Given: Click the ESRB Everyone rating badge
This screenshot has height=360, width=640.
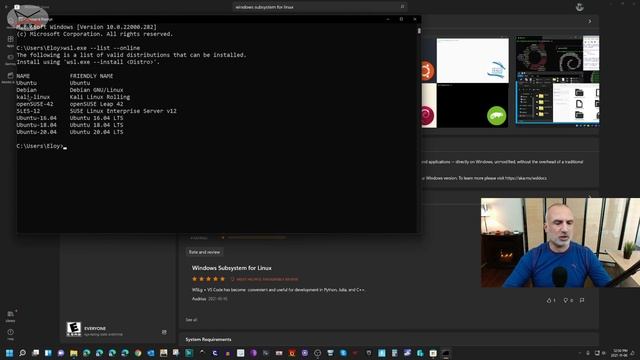Looking at the screenshot, I should 73,329.
